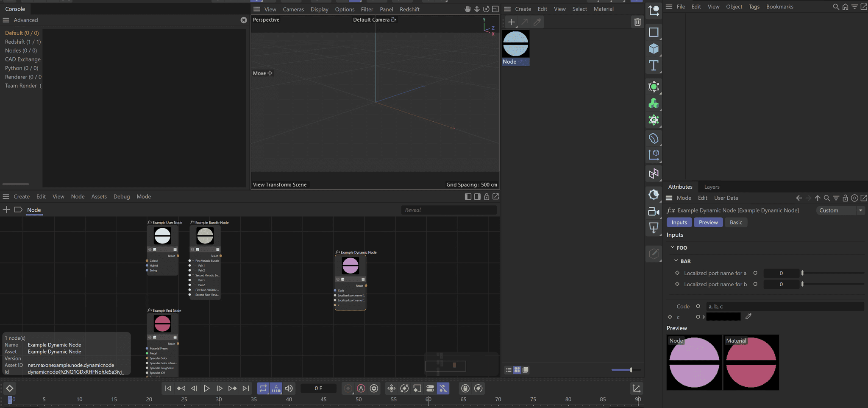868x408 pixels.
Task: Toggle timeline sound playback speaker
Action: click(289, 388)
